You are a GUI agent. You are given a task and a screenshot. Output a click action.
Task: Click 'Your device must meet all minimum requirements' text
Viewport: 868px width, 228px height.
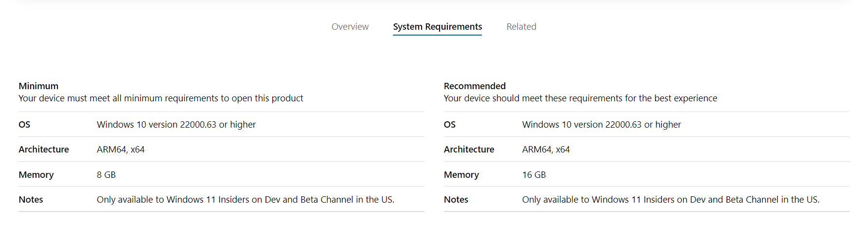coord(161,98)
